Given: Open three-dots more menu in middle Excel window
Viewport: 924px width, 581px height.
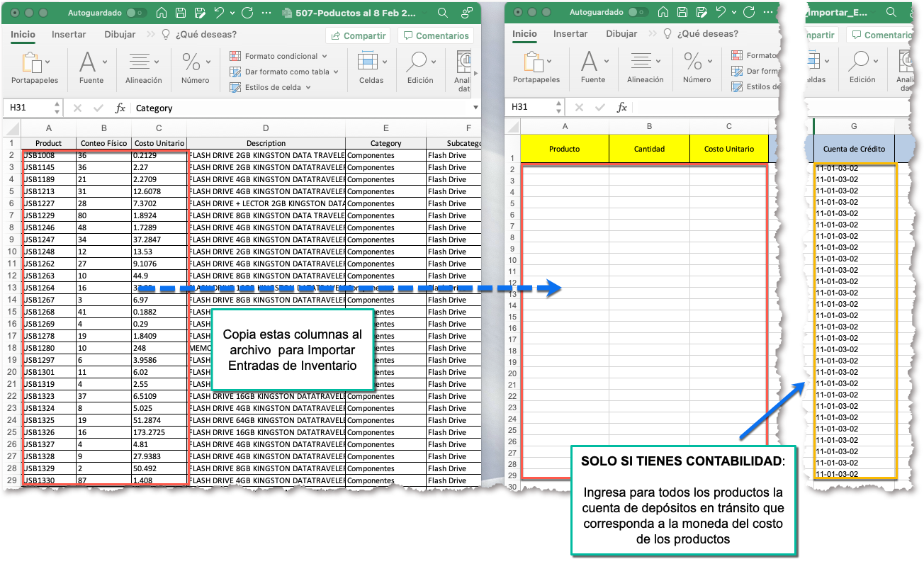Looking at the screenshot, I should click(x=769, y=13).
